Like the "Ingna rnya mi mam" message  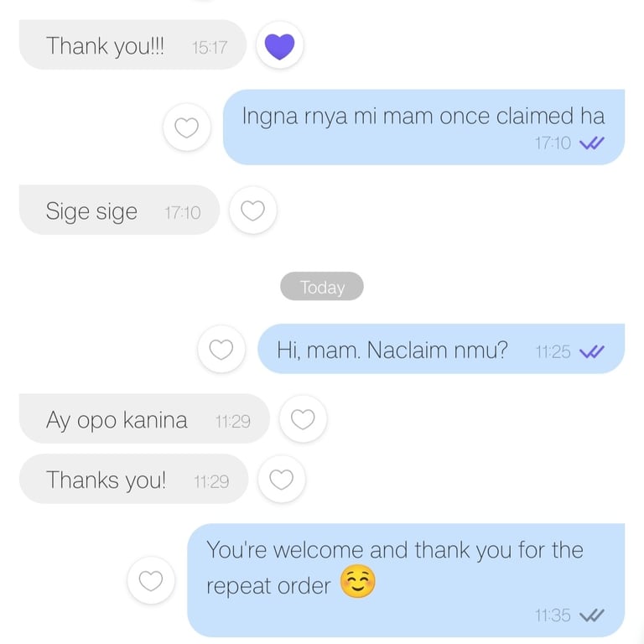coord(187,127)
